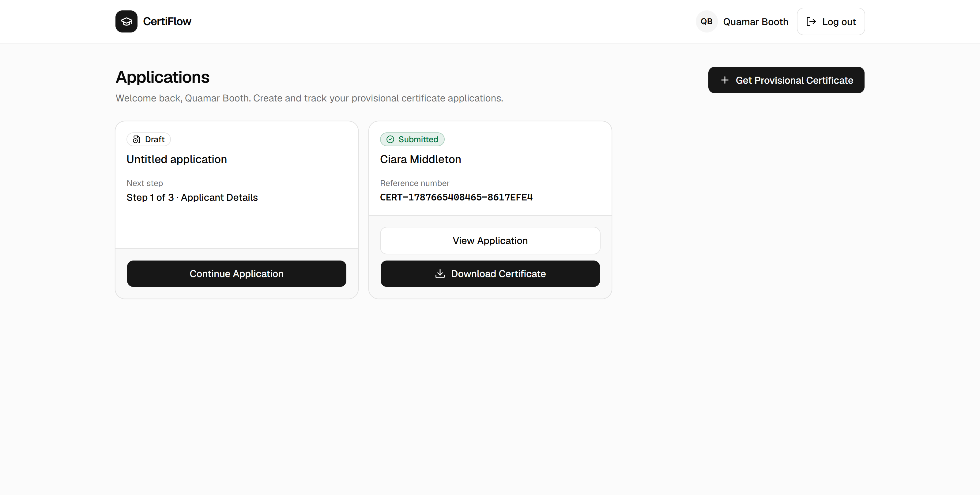This screenshot has height=495, width=980.
Task: Click the Download Certificate button label
Action: 498,274
